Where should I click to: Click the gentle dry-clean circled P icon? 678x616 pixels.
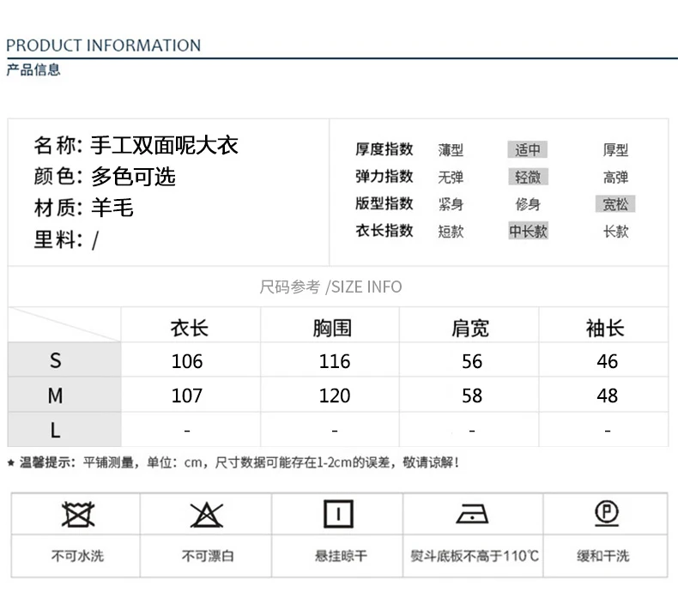point(607,513)
